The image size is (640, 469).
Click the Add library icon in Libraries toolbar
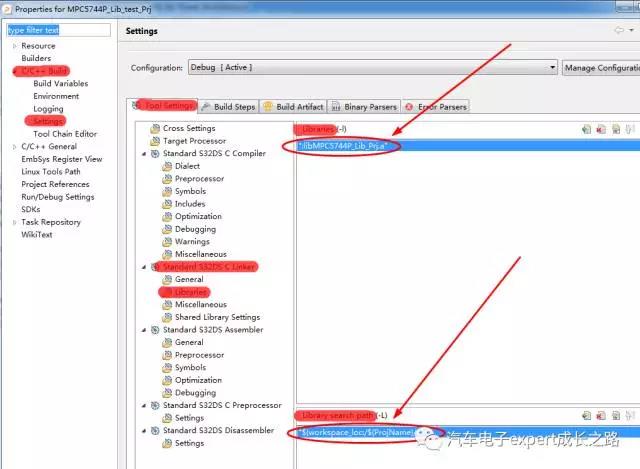pos(586,129)
